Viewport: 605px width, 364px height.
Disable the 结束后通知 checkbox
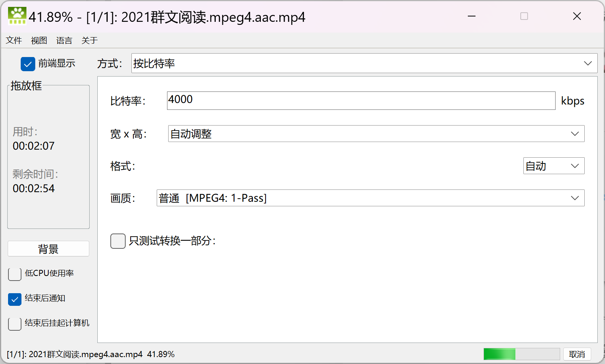coord(15,299)
